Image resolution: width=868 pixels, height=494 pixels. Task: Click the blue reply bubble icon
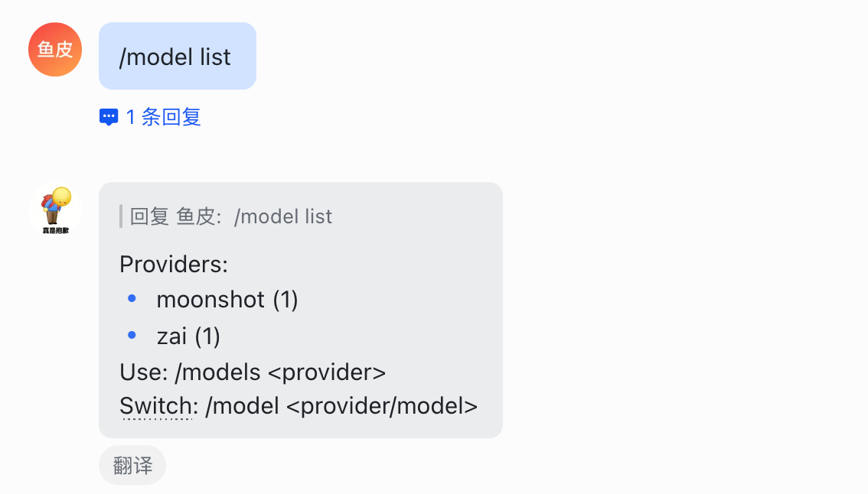pyautogui.click(x=109, y=117)
